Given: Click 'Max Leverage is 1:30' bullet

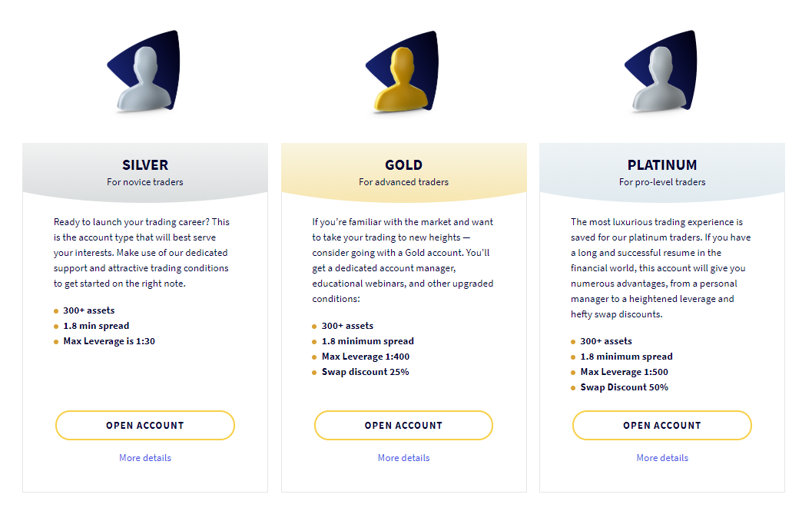Looking at the screenshot, I should click(109, 341).
